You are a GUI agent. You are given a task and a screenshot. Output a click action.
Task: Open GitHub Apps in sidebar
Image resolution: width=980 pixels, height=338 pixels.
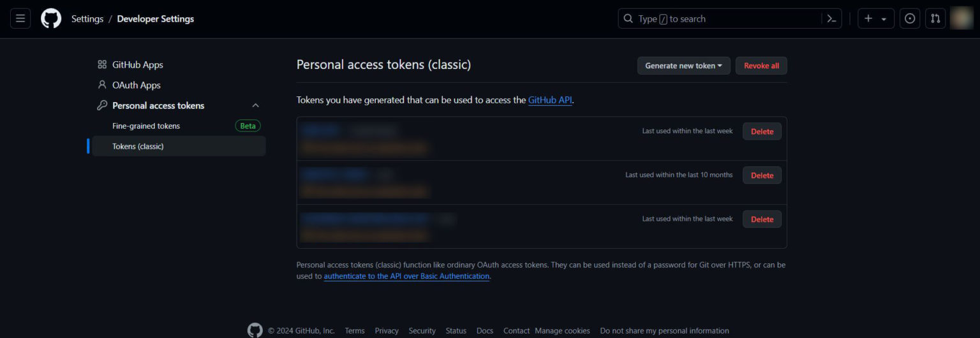tap(137, 64)
